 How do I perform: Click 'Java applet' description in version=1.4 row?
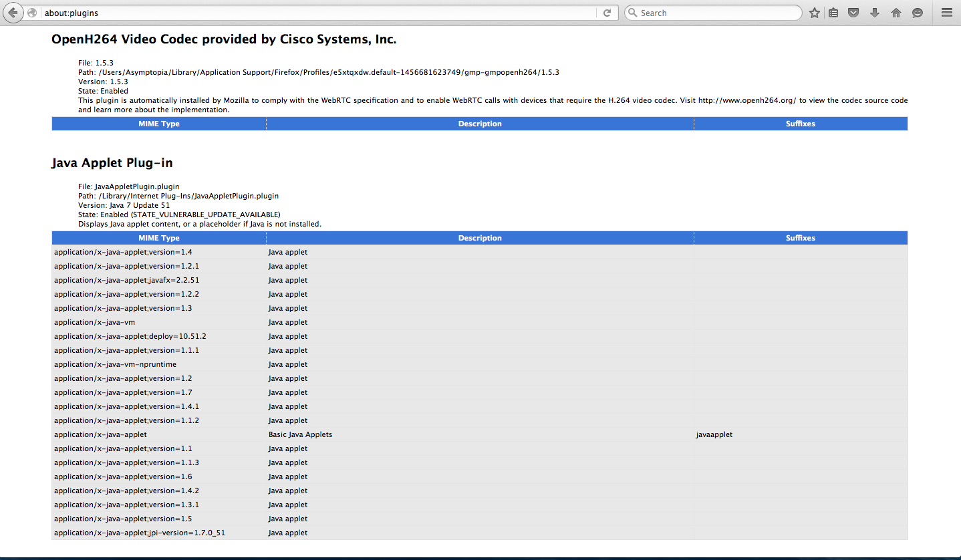point(480,252)
